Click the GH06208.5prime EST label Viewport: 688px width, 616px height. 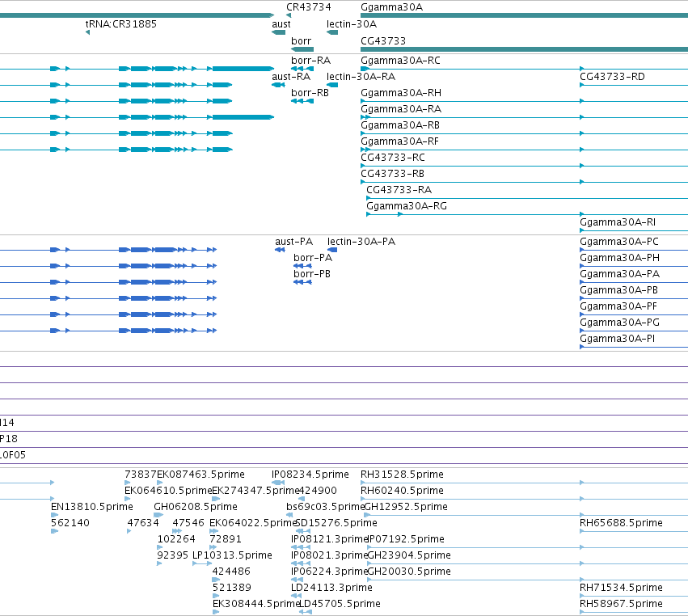pyautogui.click(x=196, y=507)
